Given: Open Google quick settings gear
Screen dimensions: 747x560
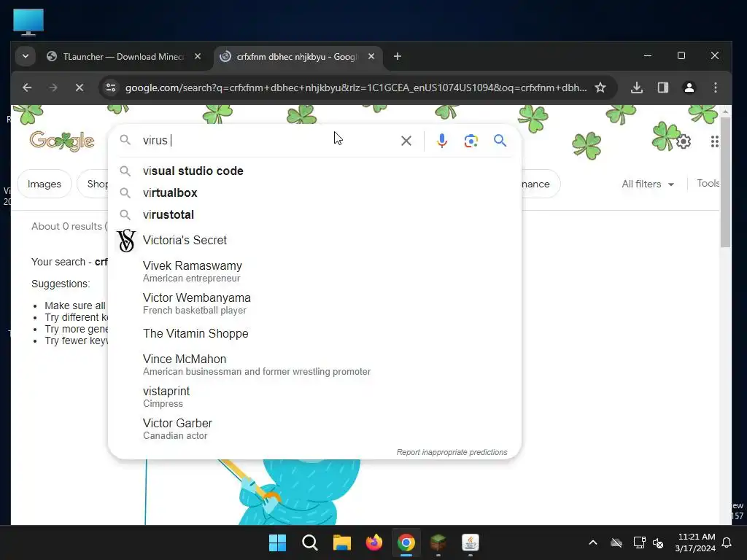Looking at the screenshot, I should pyautogui.click(x=683, y=141).
